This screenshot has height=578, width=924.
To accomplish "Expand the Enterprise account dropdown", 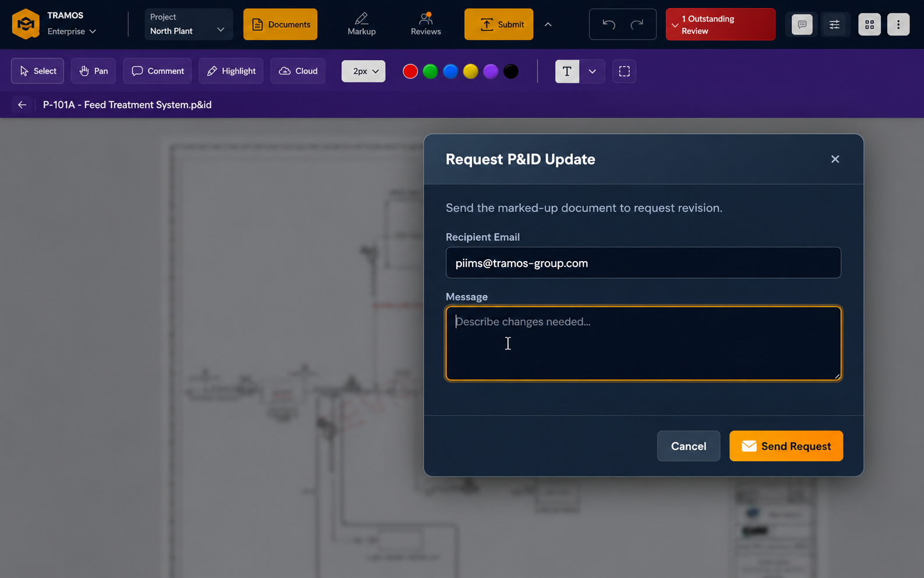I will click(72, 31).
